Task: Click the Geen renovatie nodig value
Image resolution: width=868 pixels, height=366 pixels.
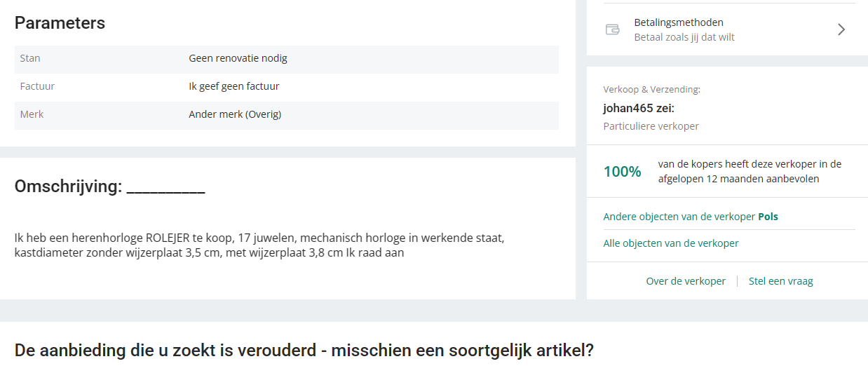Action: [x=238, y=58]
